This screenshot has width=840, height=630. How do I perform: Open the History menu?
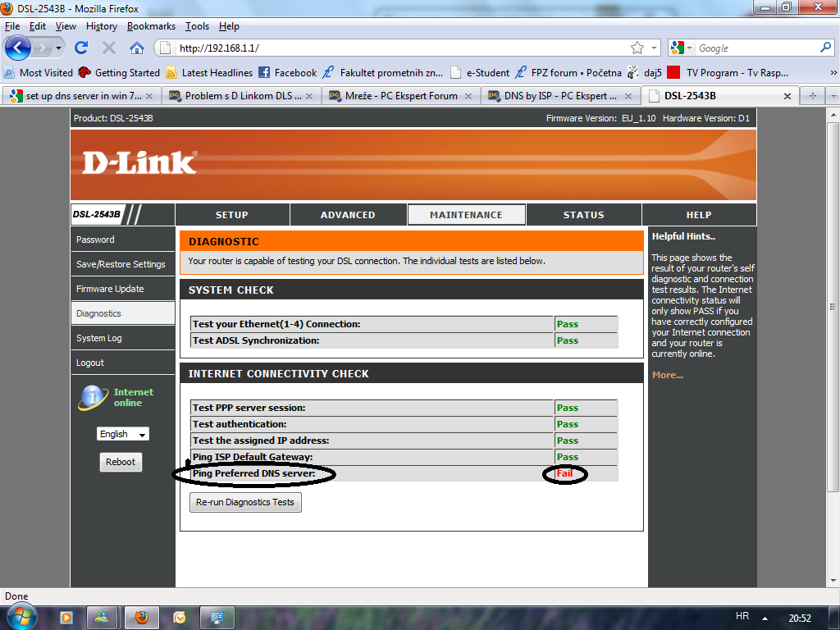(101, 26)
